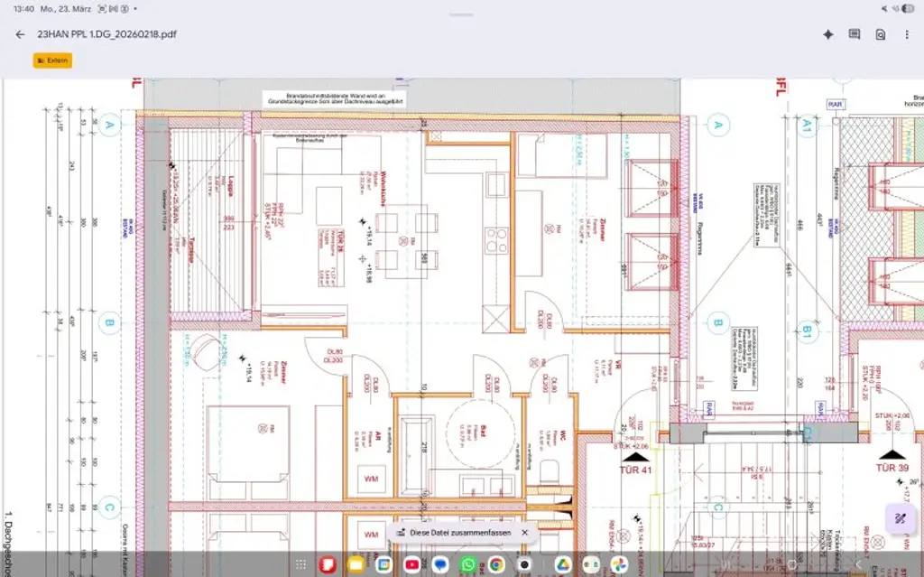
Task: Tap the back arrow to leave the PDF
Action: click(19, 34)
